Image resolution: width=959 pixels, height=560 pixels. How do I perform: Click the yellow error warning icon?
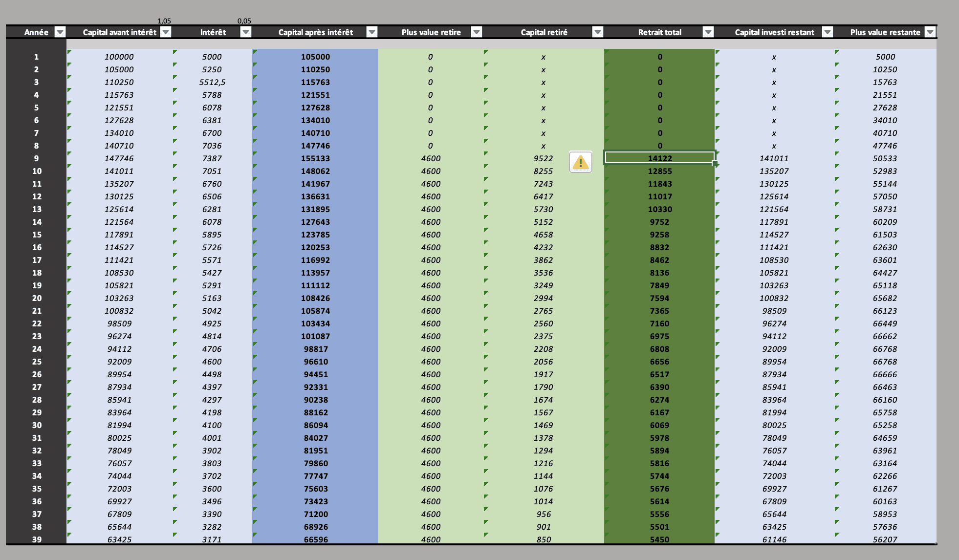click(580, 162)
